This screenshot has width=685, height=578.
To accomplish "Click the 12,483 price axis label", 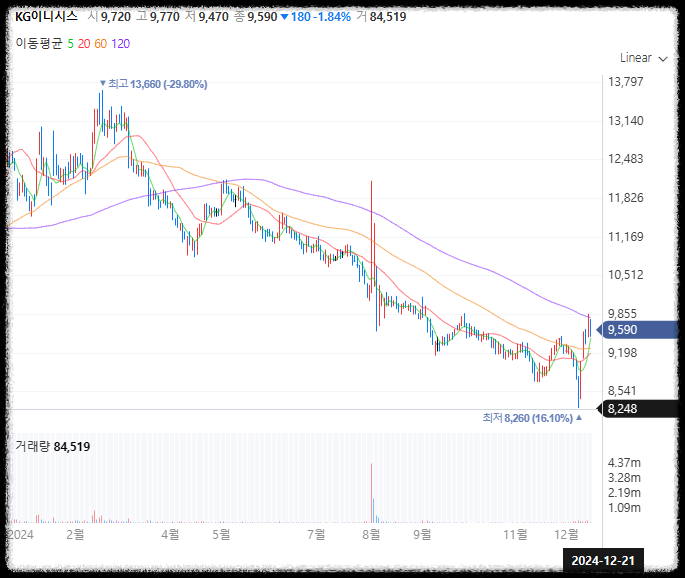I will click(626, 159).
